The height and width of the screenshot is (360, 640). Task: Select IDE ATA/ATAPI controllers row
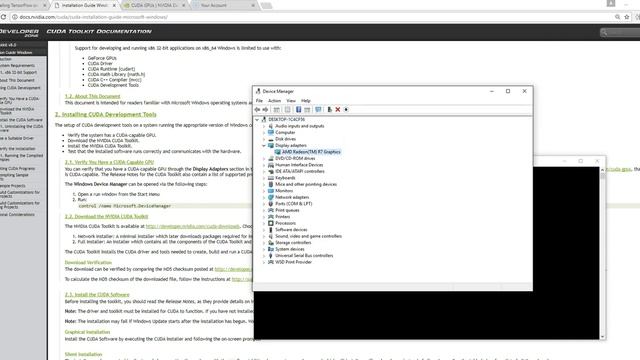pos(300,171)
